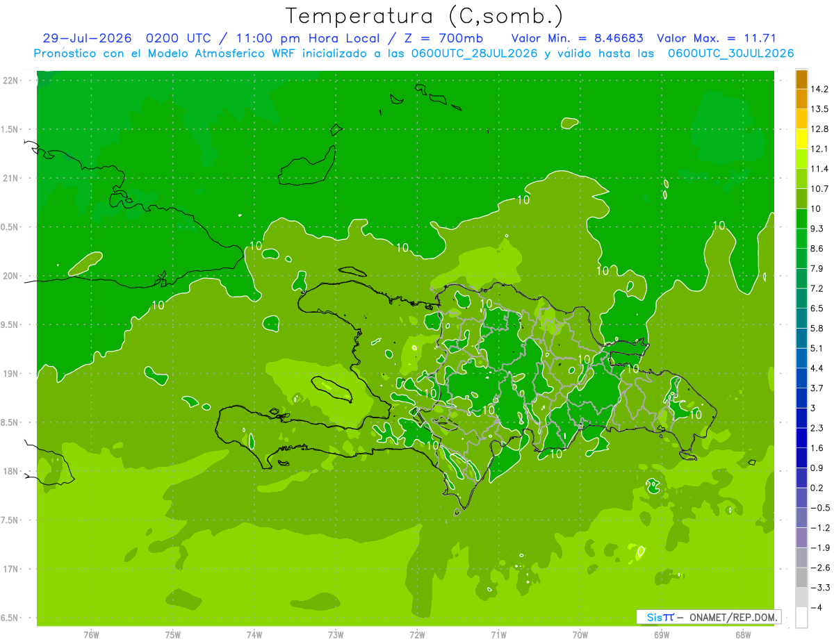Click the -0.5 colorbar label
This screenshot has height=644, width=834.
820,508
